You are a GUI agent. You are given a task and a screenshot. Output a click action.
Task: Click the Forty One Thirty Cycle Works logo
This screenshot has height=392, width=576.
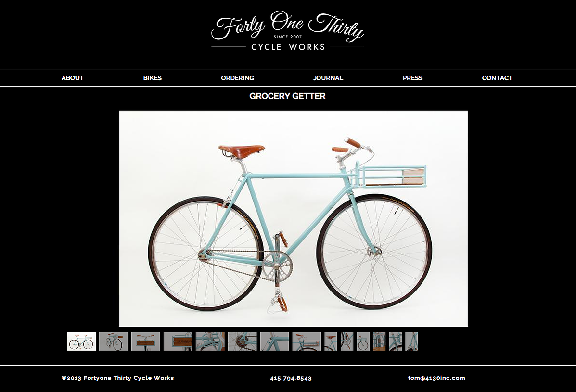click(x=288, y=31)
